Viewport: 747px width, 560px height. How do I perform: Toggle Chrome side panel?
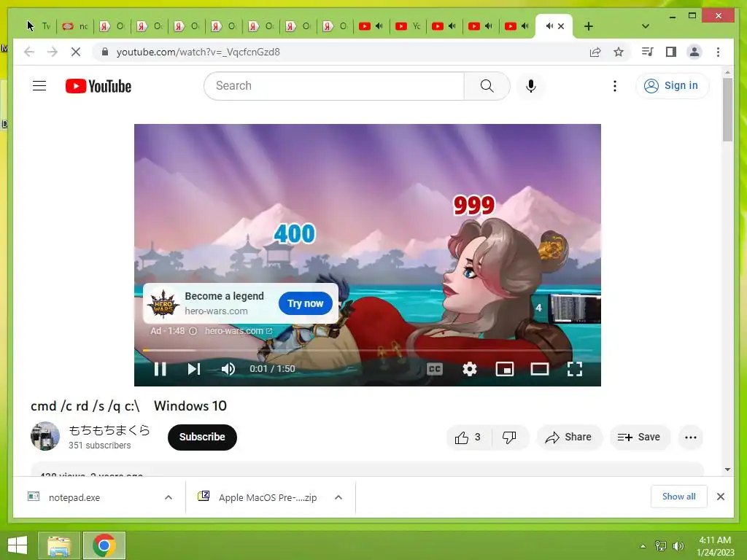671,52
